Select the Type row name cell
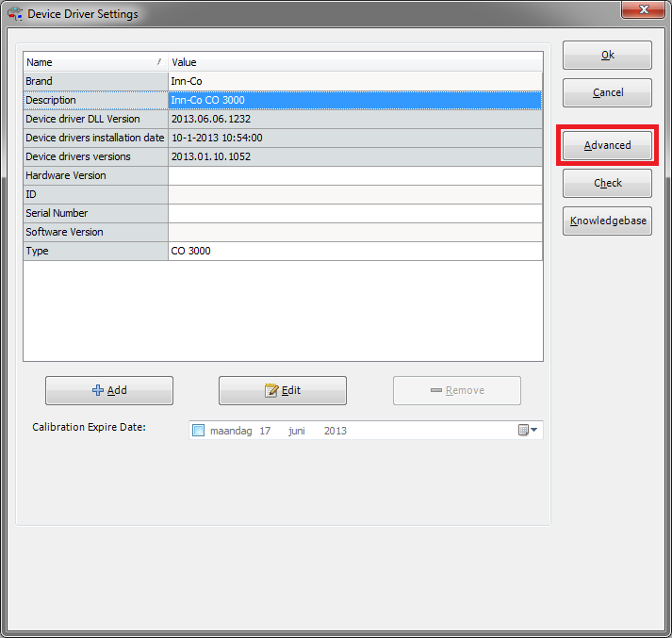Viewport: 672px width, 638px height. click(95, 251)
